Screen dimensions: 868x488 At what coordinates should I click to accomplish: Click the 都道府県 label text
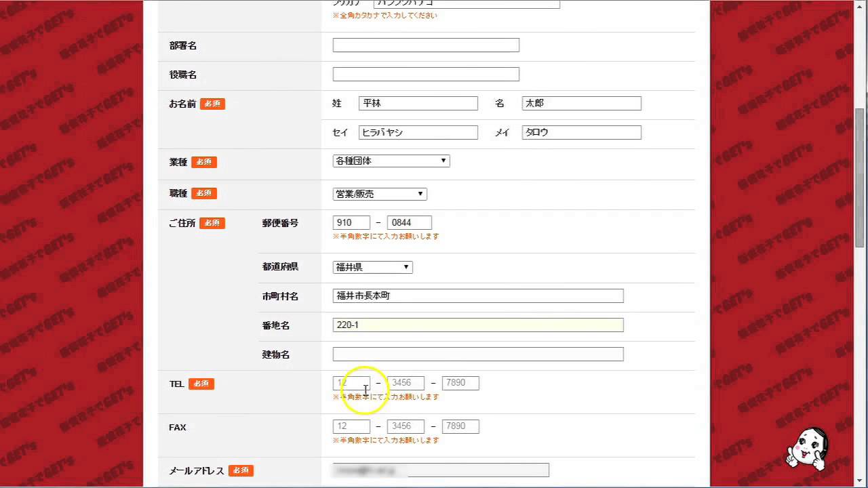(280, 267)
